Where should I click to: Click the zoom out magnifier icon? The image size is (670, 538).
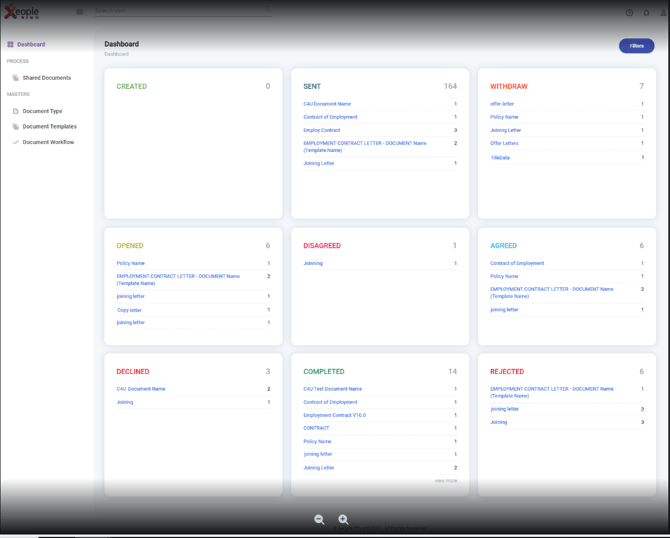coord(319,519)
